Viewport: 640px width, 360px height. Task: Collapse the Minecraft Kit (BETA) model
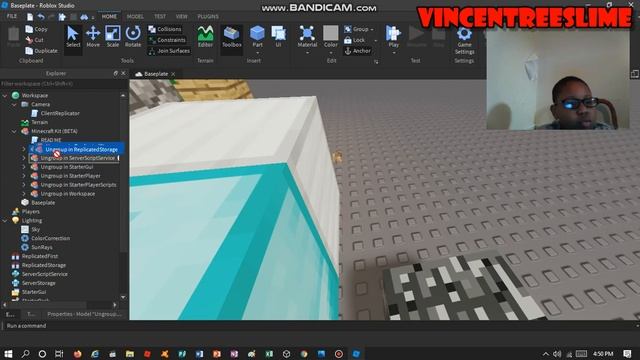[15, 131]
